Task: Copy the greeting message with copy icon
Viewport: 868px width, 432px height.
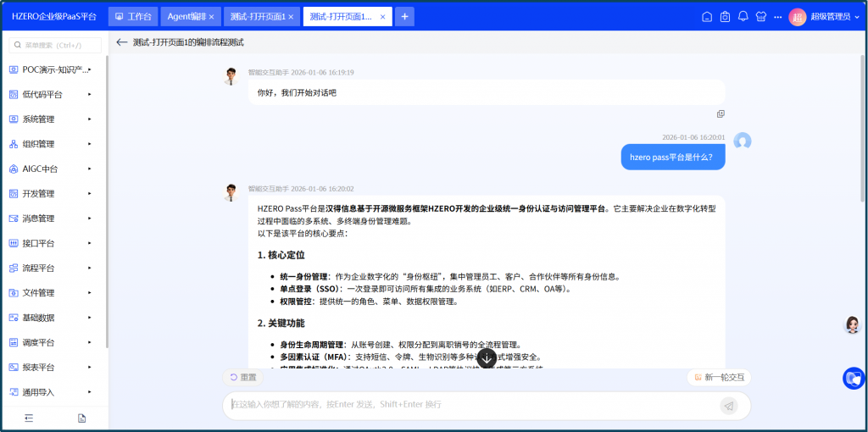Action: pyautogui.click(x=721, y=114)
